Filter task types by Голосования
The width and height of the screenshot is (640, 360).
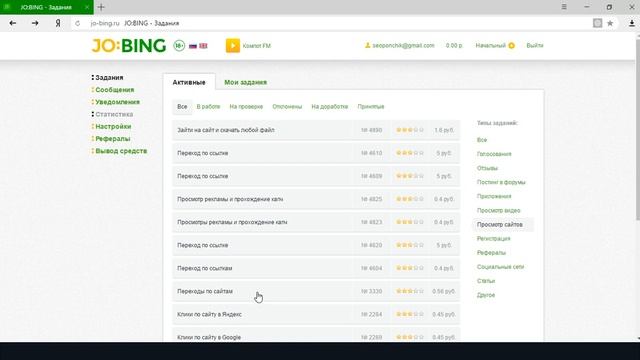494,154
